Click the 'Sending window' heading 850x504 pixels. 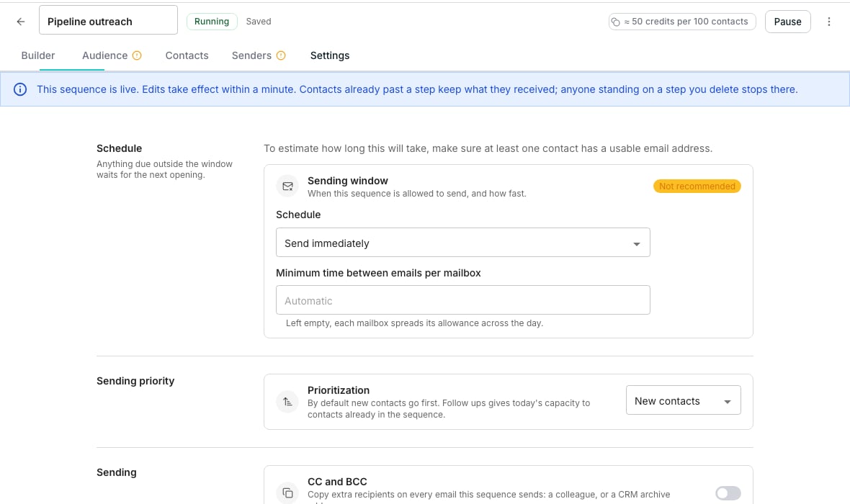point(347,181)
